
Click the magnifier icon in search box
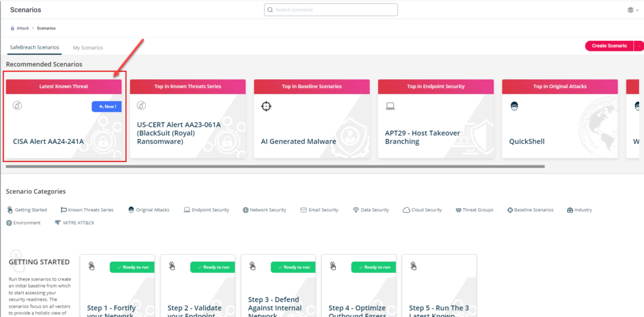point(270,10)
